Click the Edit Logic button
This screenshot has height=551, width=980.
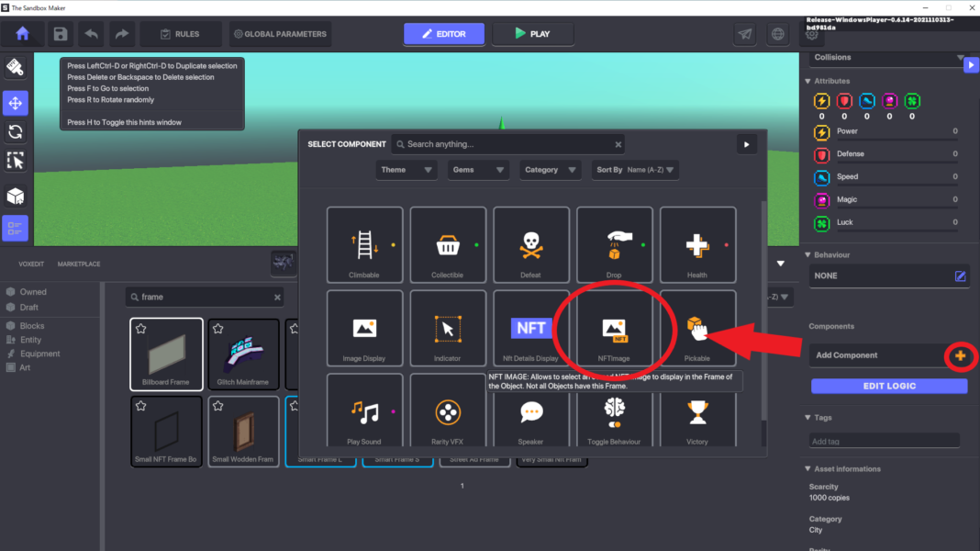(x=889, y=386)
